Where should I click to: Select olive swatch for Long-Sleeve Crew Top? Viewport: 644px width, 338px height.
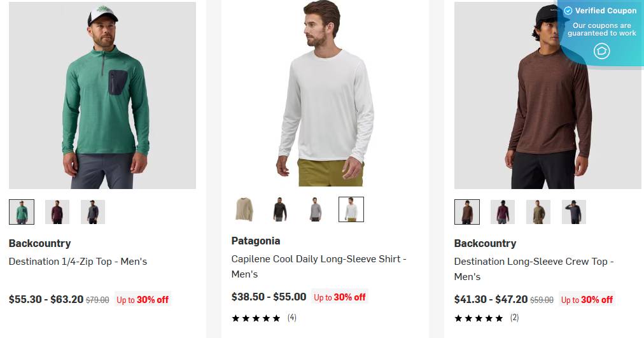pyautogui.click(x=538, y=212)
